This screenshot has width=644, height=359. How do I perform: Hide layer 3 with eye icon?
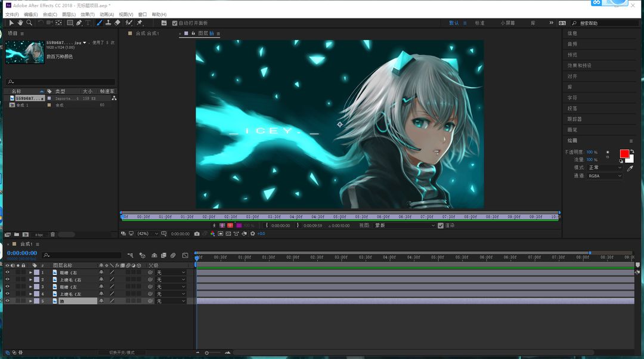pos(7,287)
